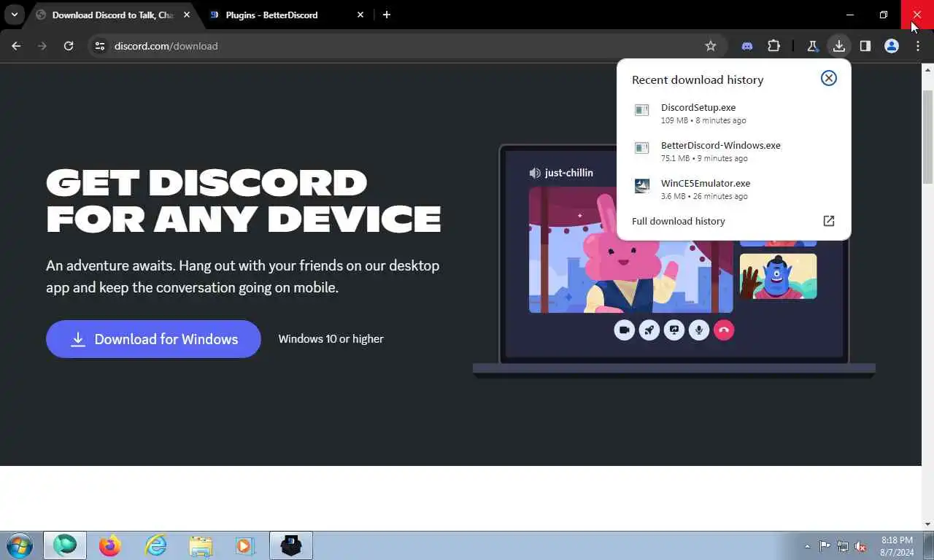This screenshot has height=560, width=934.
Task: Close the Download Discord tab
Action: (187, 15)
